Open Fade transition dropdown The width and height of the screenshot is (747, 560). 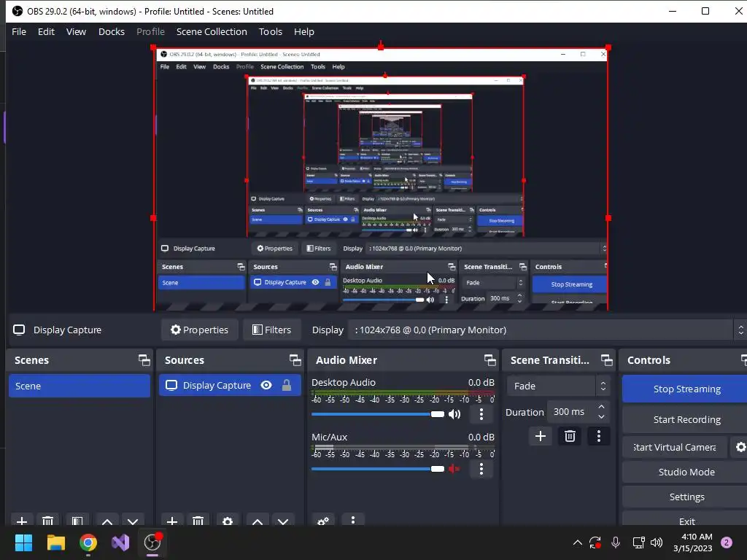558,386
